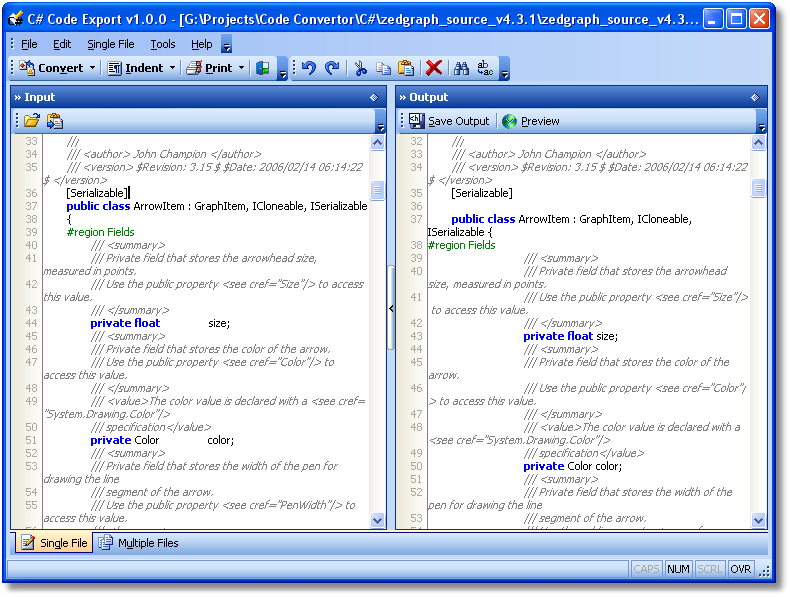790x597 pixels.
Task: Click 'private Color color;' in Output pane
Action: [572, 466]
